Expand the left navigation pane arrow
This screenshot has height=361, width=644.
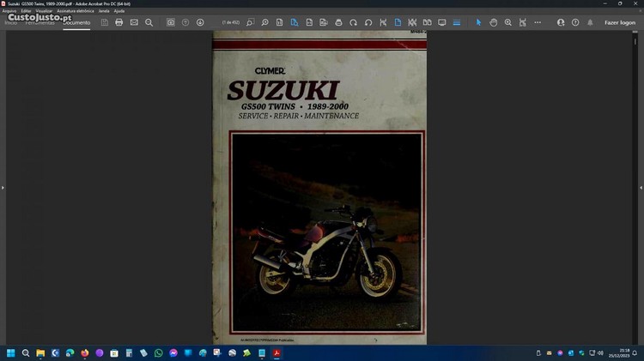(3, 187)
